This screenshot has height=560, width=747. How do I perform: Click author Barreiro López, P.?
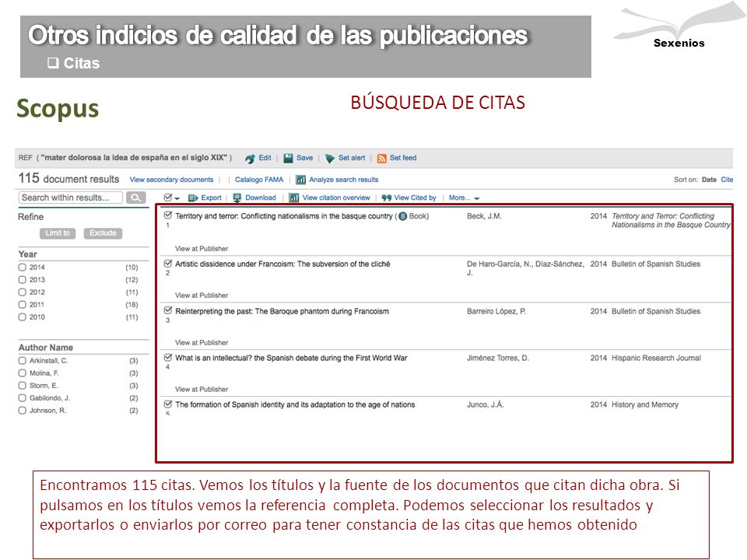click(x=496, y=311)
